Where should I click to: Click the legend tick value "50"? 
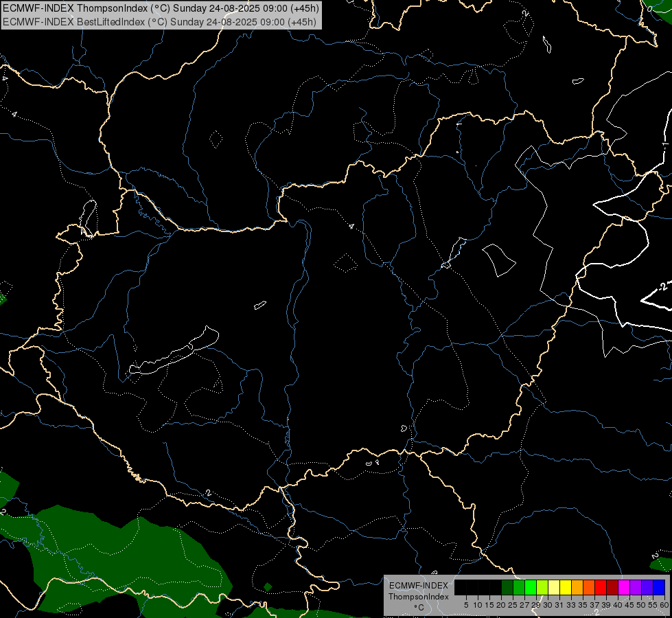(x=640, y=605)
